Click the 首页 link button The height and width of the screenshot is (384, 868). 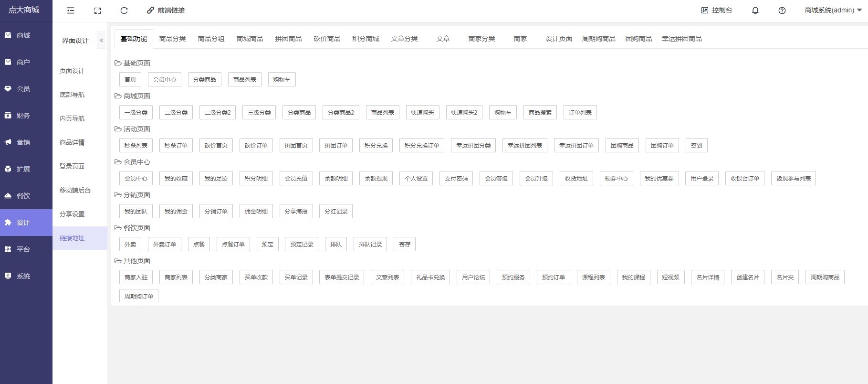point(130,79)
